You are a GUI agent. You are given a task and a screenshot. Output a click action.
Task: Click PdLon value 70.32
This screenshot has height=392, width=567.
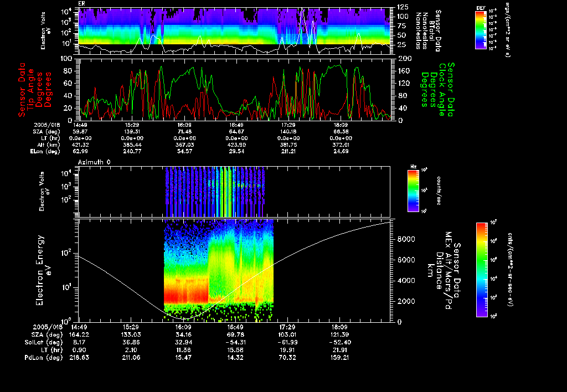pos(287,358)
